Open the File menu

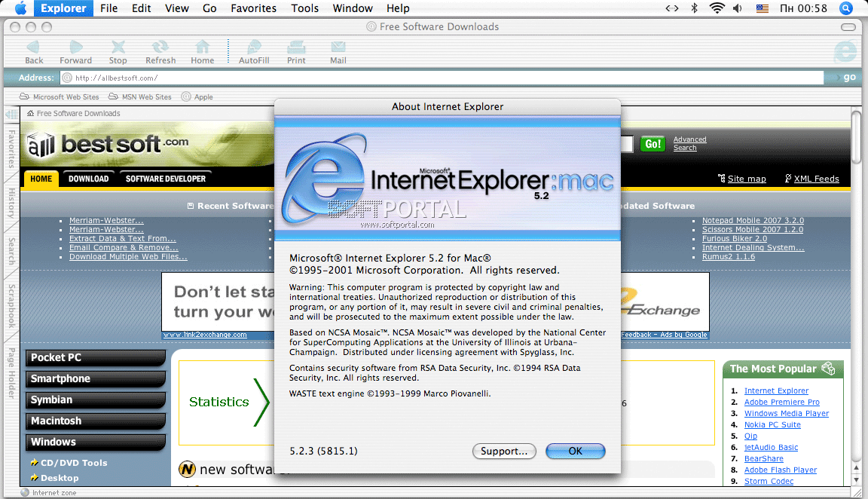[x=108, y=8]
